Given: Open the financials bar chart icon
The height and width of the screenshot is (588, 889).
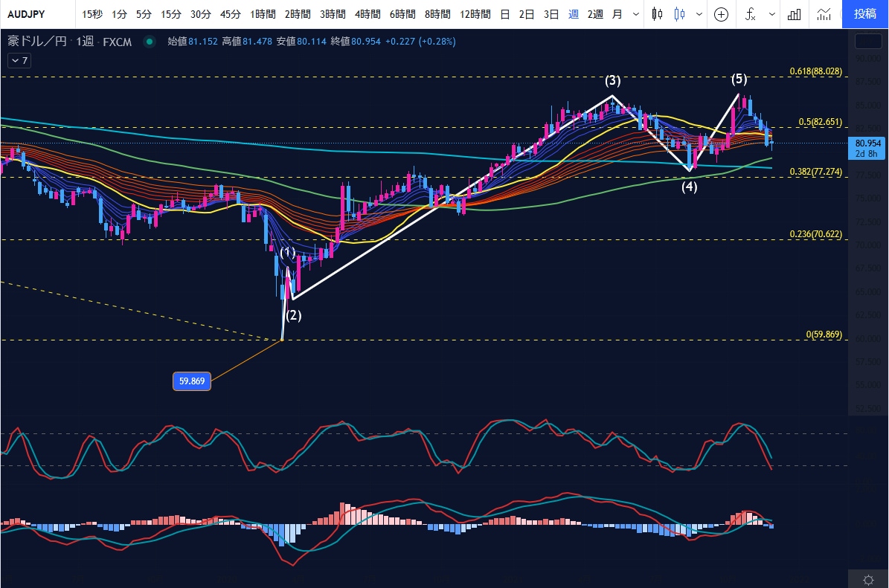Looking at the screenshot, I should (795, 14).
